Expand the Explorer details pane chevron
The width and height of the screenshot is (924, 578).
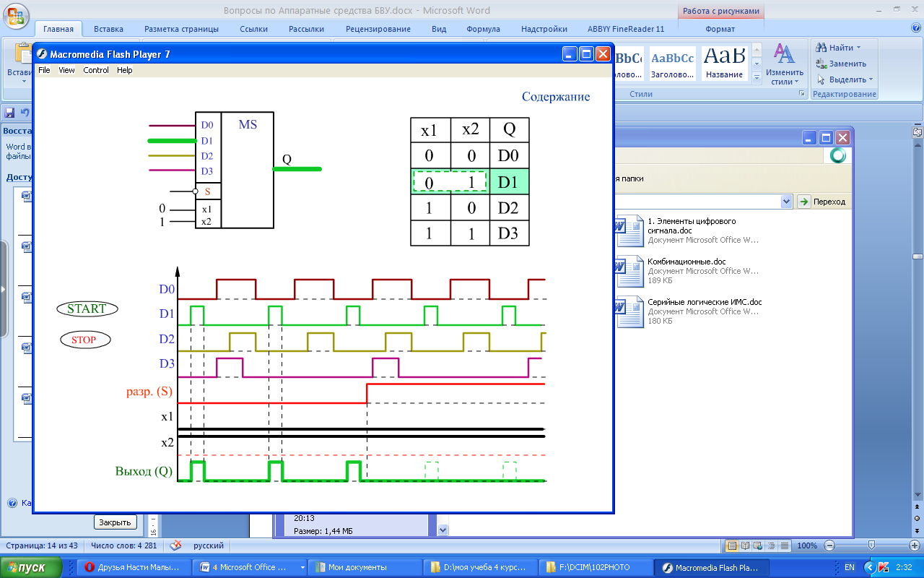443,530
